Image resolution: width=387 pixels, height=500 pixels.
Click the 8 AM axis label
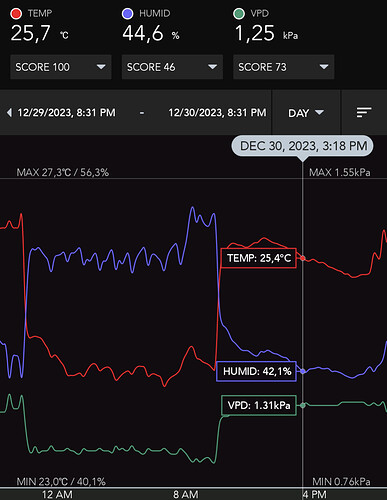coord(186,495)
